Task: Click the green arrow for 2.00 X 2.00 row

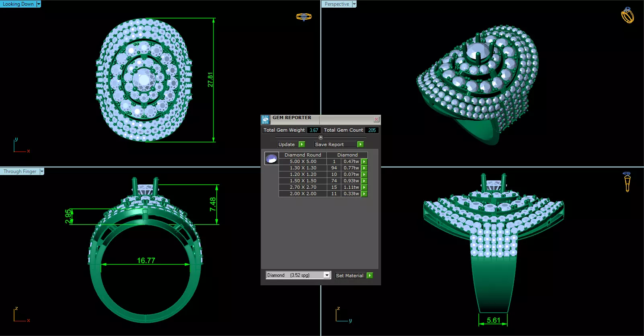Action: pos(364,194)
